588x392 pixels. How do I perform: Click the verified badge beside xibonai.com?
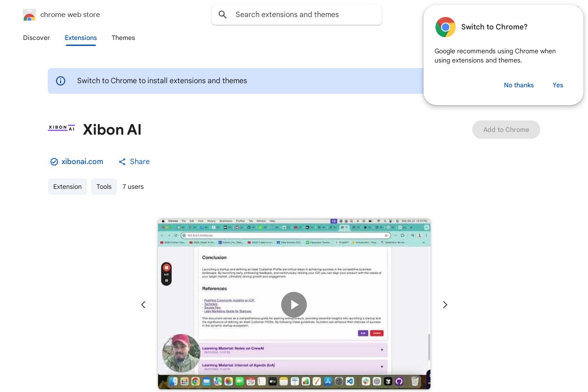(x=54, y=162)
